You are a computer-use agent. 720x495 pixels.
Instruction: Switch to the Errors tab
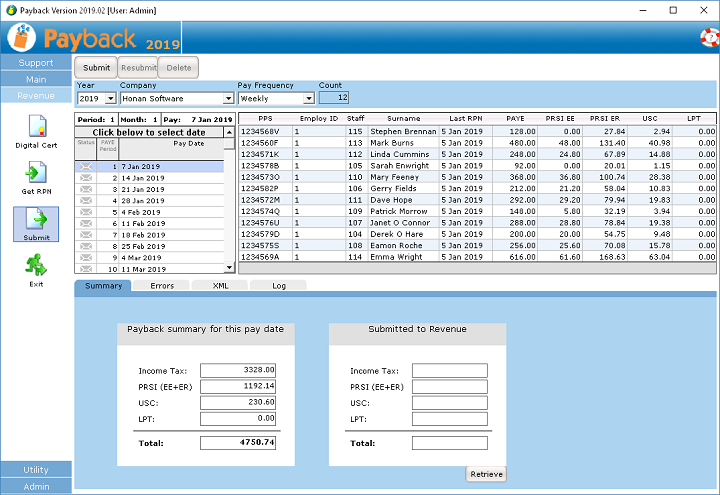(x=161, y=286)
